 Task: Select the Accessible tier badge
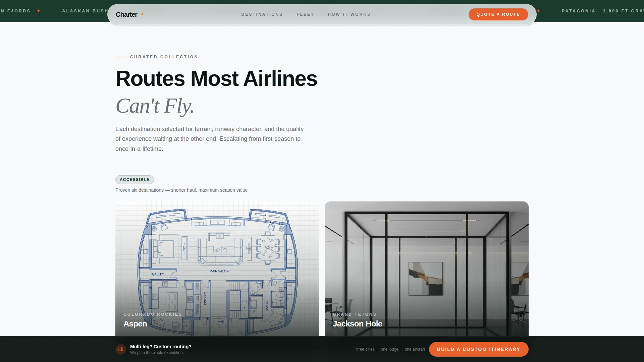[x=135, y=180]
